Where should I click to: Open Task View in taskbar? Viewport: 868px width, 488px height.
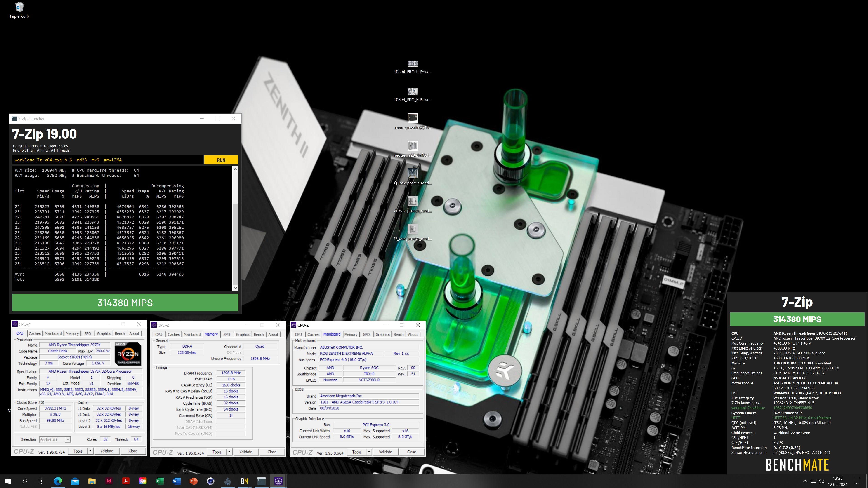tap(40, 481)
